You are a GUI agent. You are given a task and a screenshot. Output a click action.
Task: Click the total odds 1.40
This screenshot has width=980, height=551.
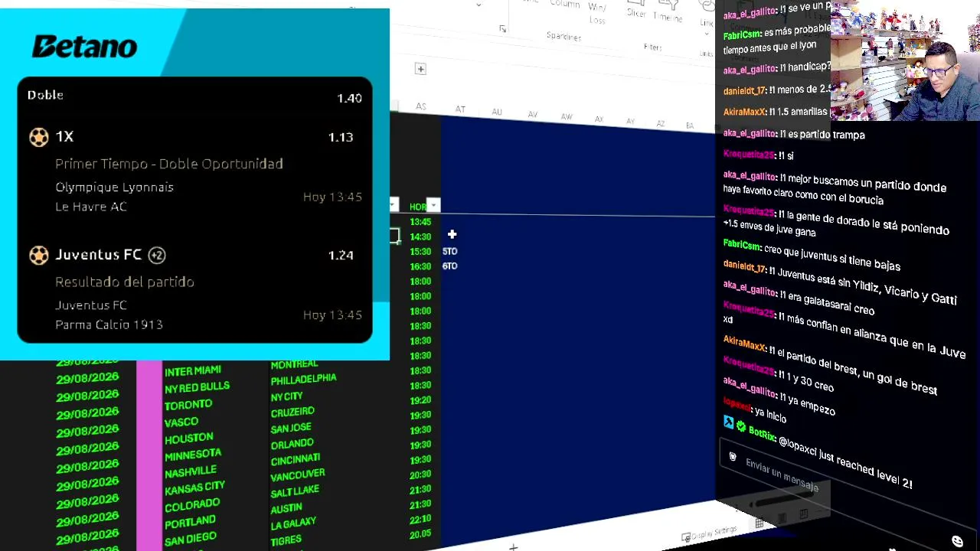(349, 99)
